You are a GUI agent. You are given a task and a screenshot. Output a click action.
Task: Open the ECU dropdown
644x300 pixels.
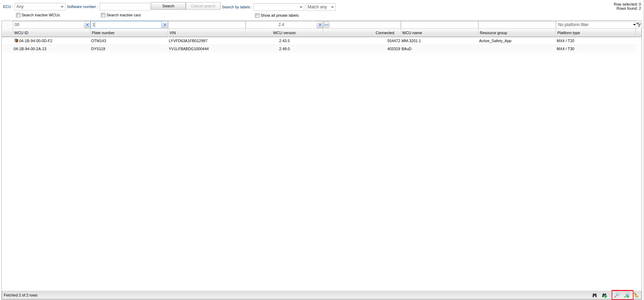tap(40, 7)
